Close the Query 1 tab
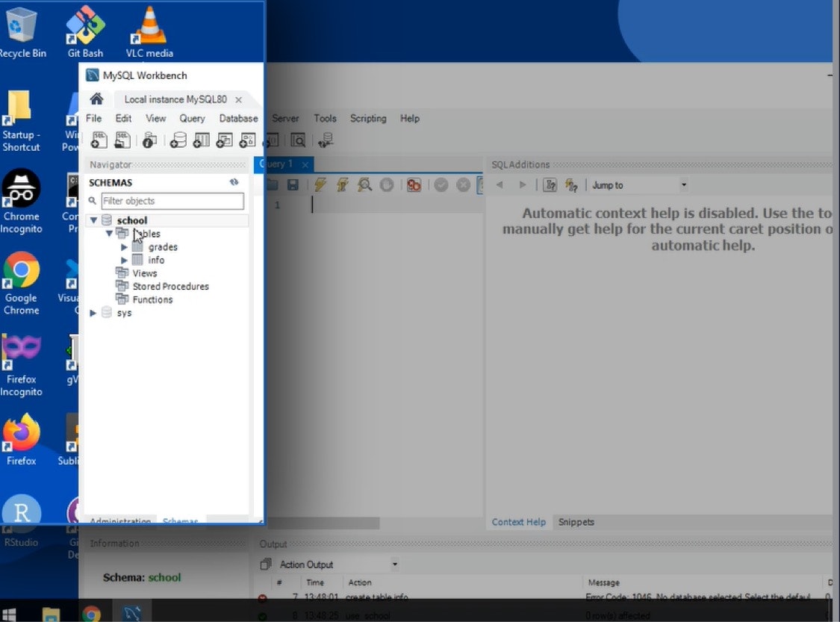 [x=305, y=164]
